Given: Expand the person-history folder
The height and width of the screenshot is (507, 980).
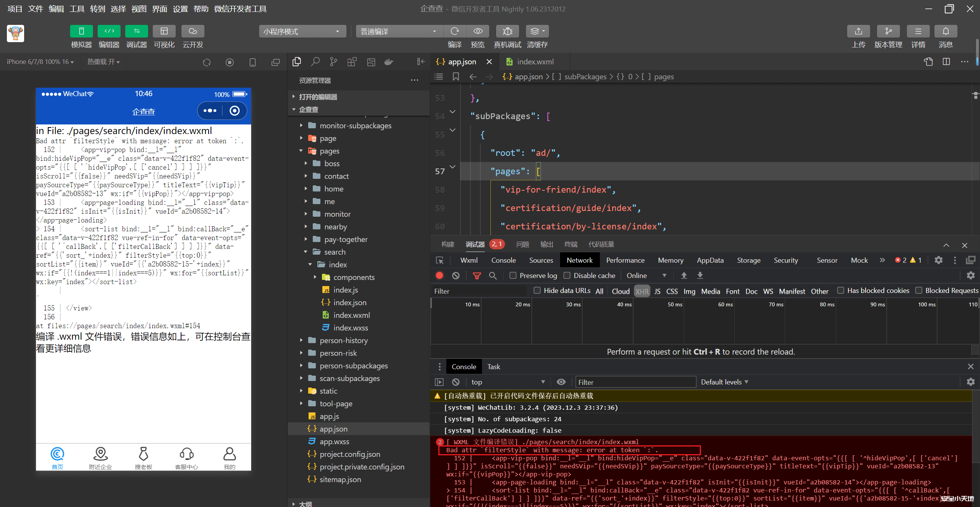Looking at the screenshot, I should coord(343,340).
